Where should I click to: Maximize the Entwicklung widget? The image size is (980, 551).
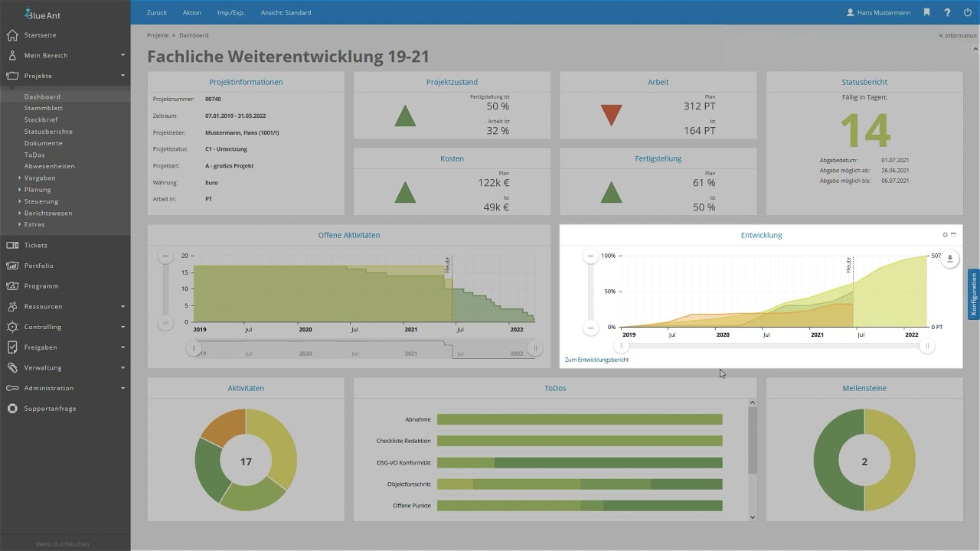[x=954, y=235]
